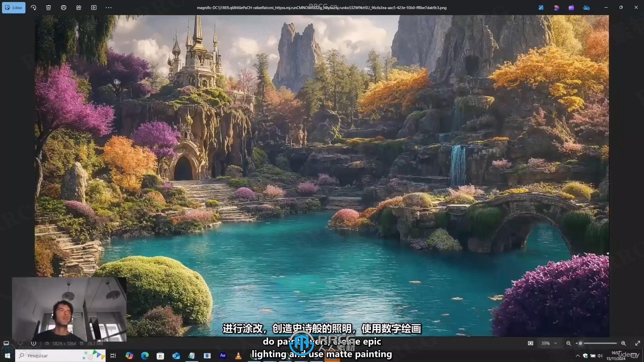Launch Copilot from the taskbar
644x362 pixels.
129,356
